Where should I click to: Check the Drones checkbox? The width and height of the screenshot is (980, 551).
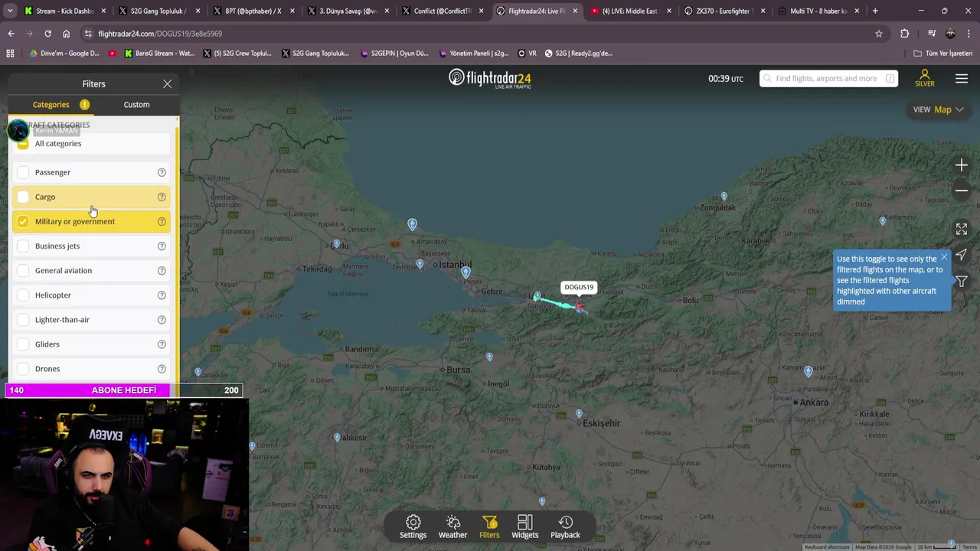click(23, 368)
